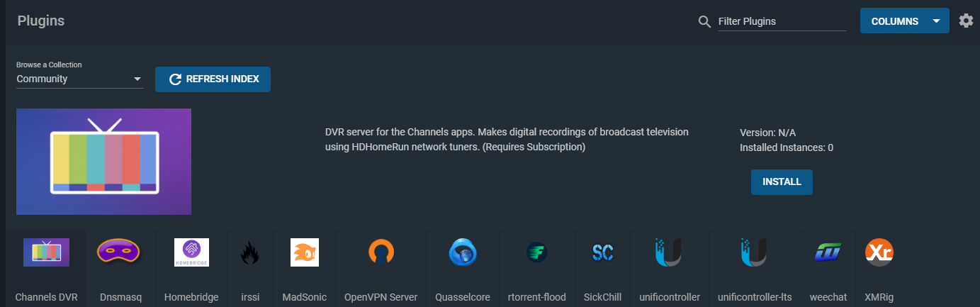The image size is (980, 307).
Task: Install the Channels DVR plugin
Action: click(x=782, y=182)
